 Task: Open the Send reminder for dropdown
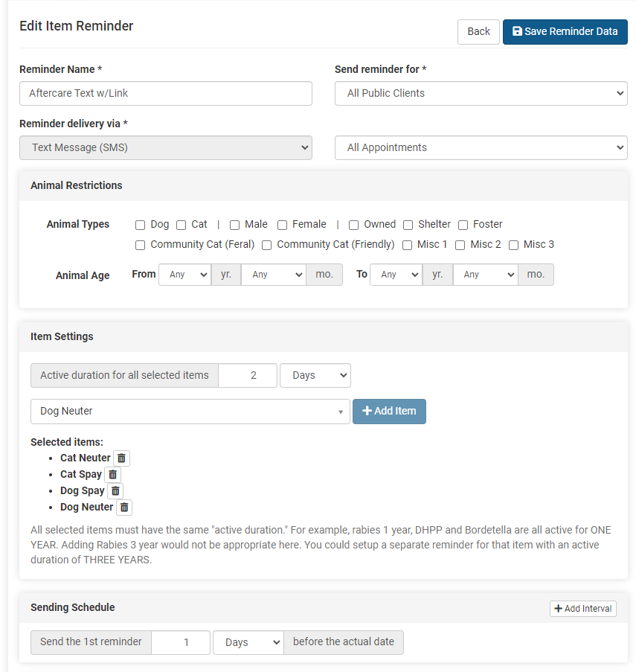481,94
